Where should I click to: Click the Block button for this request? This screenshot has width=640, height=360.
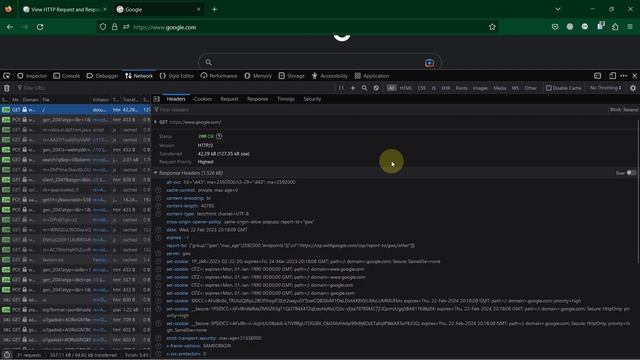point(615,109)
